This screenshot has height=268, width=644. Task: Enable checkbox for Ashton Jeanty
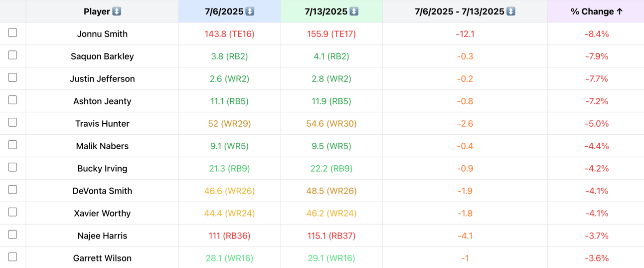tap(12, 100)
